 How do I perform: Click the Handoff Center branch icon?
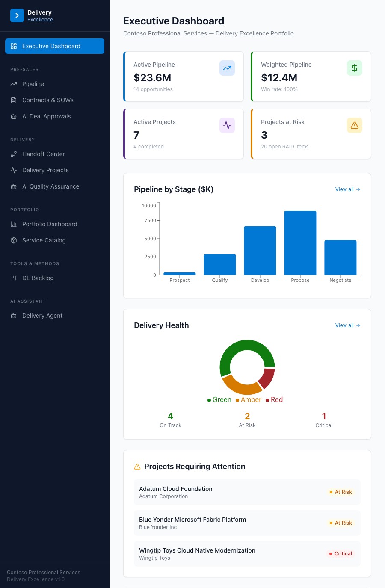[14, 154]
